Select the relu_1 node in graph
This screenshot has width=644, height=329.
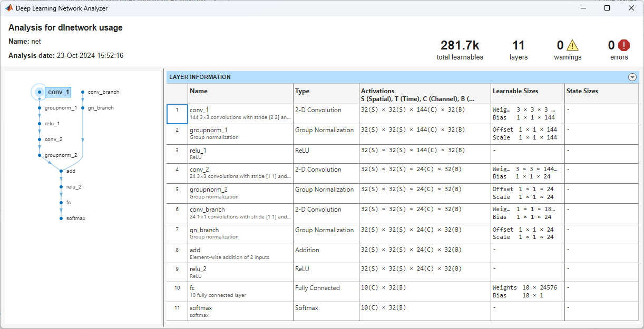52,124
